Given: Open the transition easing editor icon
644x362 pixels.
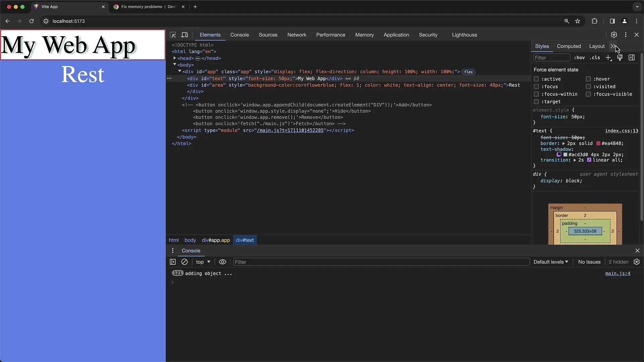Looking at the screenshot, I should 589,160.
